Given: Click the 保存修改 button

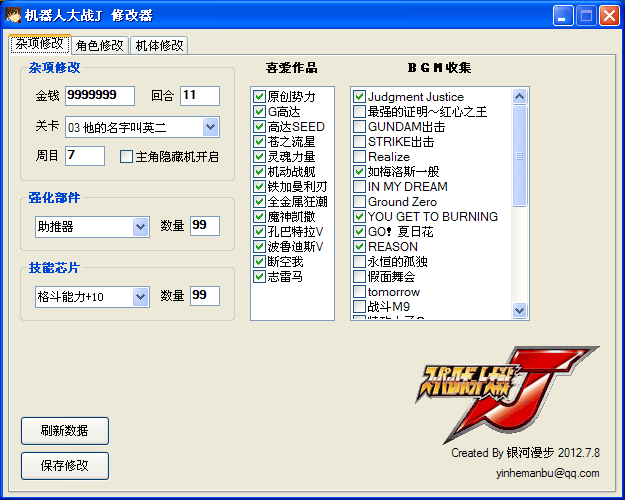Looking at the screenshot, I should [x=65, y=466].
